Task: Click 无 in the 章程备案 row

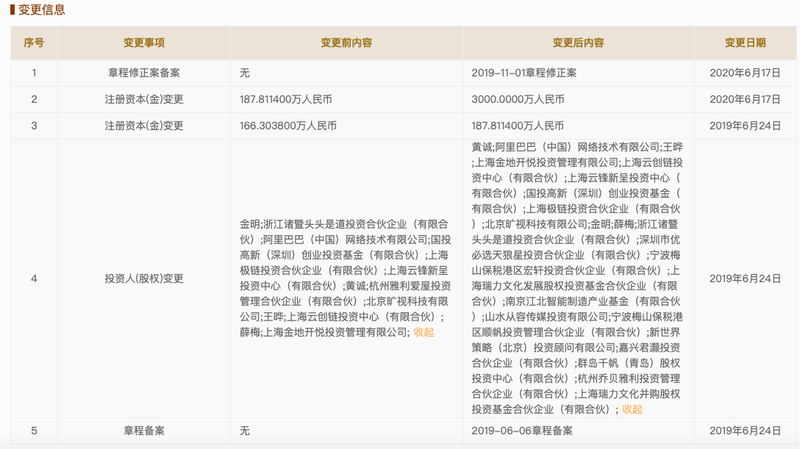Action: pyautogui.click(x=245, y=431)
